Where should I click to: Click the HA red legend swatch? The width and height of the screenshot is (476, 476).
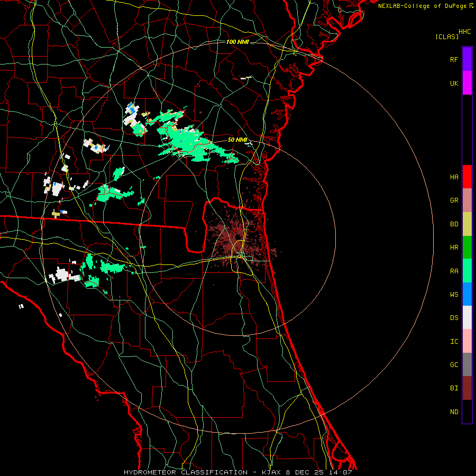coord(467,177)
